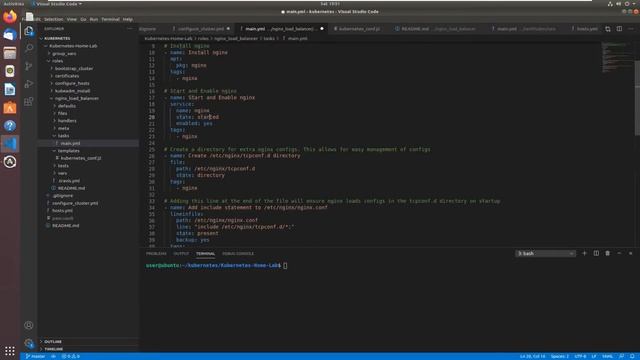
Task: Click the Open Changes icon in the editor toolbar
Action: pos(608,29)
